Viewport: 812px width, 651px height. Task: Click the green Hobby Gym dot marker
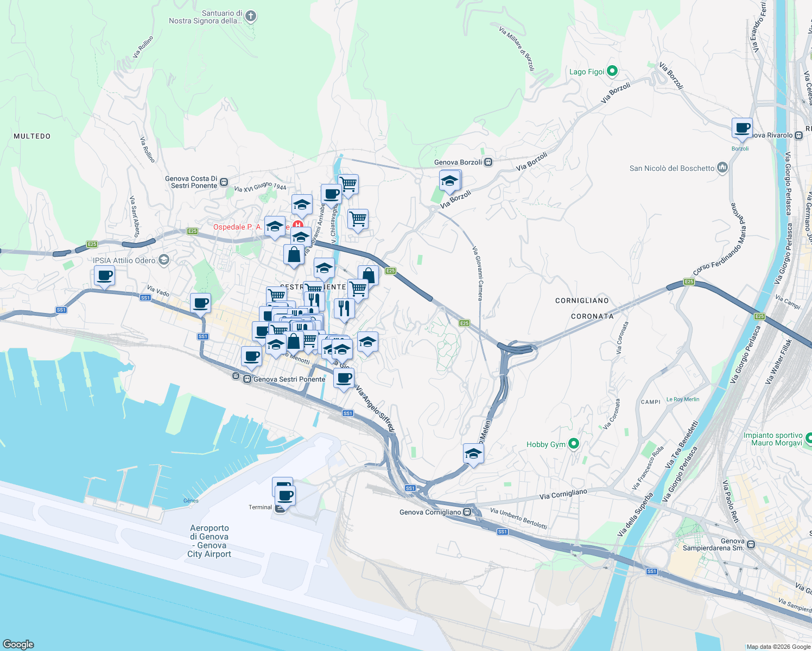573,444
